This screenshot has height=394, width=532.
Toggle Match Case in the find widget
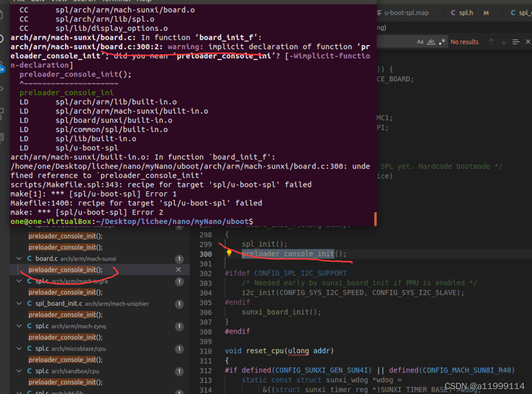pos(420,42)
